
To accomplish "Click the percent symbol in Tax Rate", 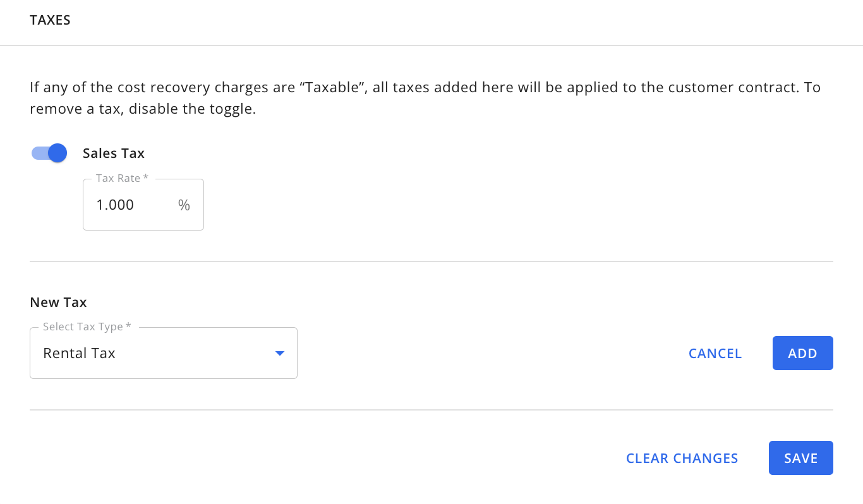I will tap(184, 205).
